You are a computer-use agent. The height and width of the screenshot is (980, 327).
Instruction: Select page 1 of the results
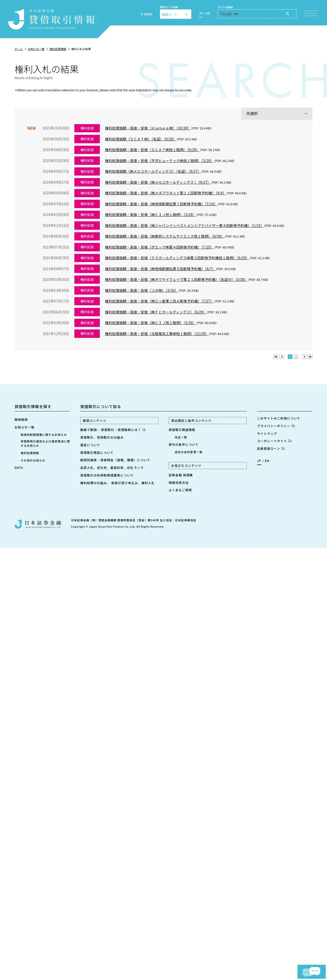(290, 357)
